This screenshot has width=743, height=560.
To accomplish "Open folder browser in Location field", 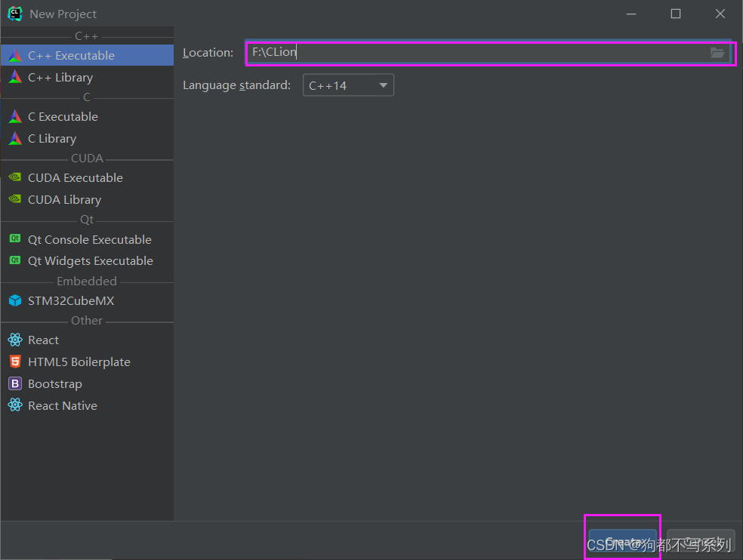I will (x=717, y=53).
